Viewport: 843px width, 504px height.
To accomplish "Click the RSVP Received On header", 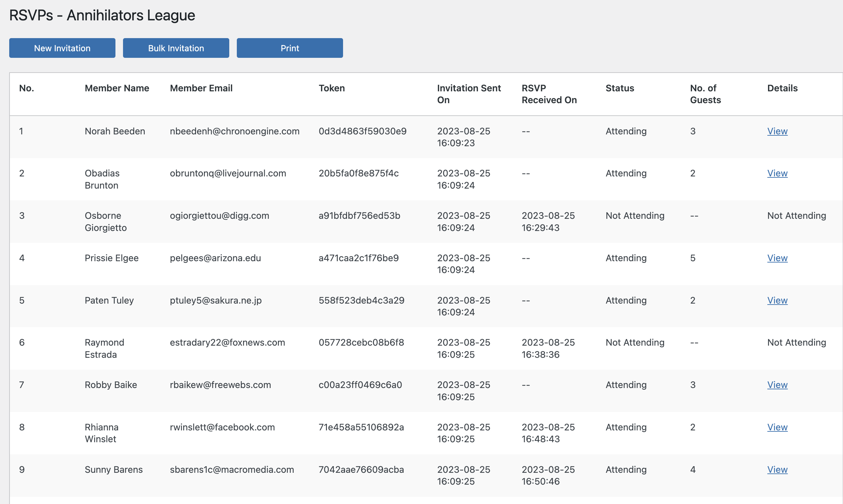I will point(549,94).
